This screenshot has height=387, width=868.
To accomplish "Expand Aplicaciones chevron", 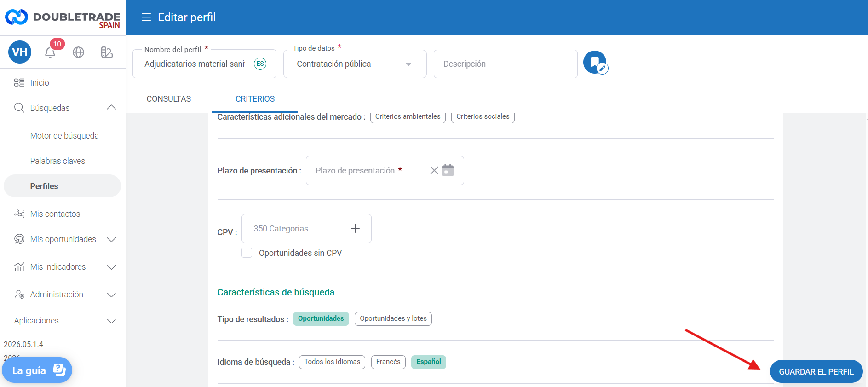I will pyautogui.click(x=111, y=321).
